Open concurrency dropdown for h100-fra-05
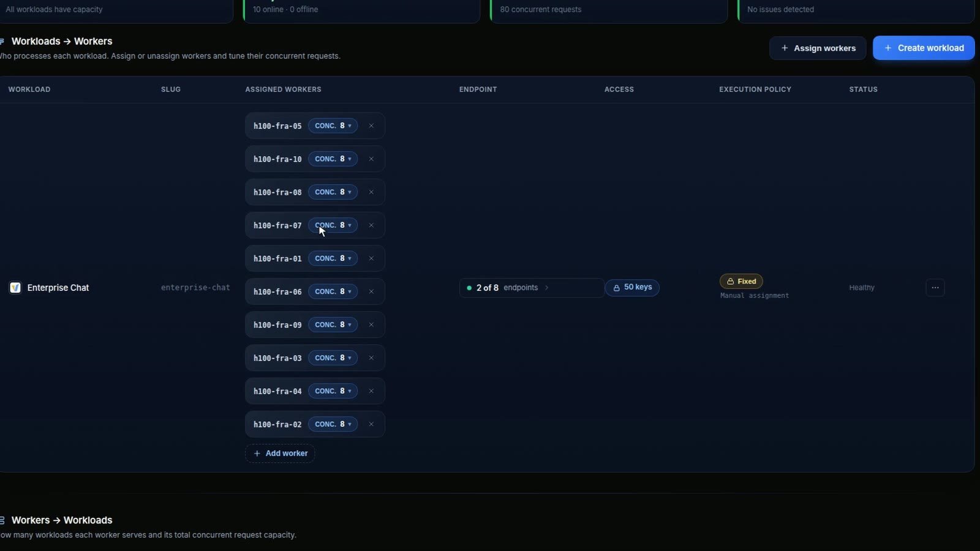Image resolution: width=980 pixels, height=551 pixels. point(333,126)
